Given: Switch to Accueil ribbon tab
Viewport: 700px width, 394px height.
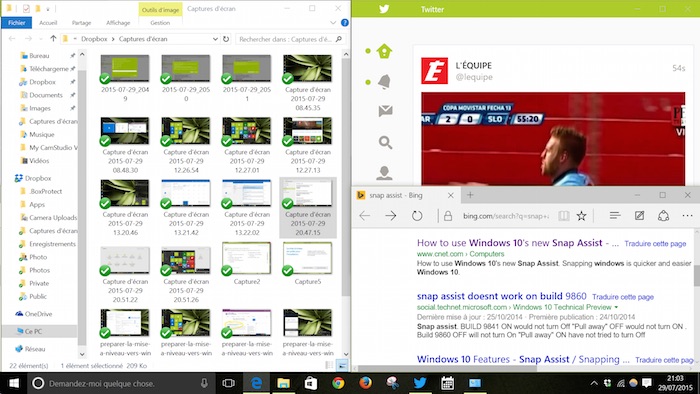Looking at the screenshot, I should [48, 22].
